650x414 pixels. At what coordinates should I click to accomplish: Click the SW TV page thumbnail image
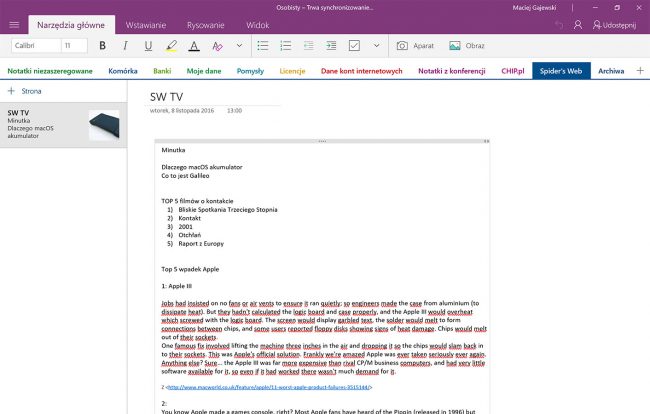tap(104, 125)
